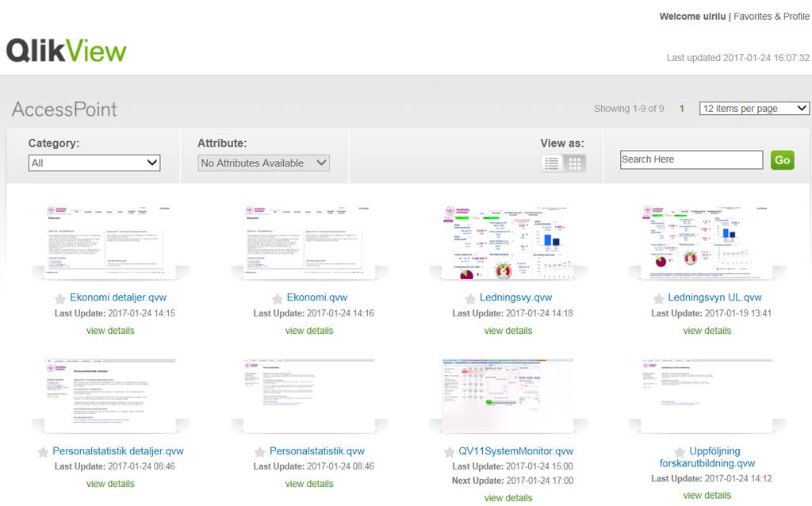812x506 pixels.
Task: Focus the Search Here field
Action: tap(691, 159)
